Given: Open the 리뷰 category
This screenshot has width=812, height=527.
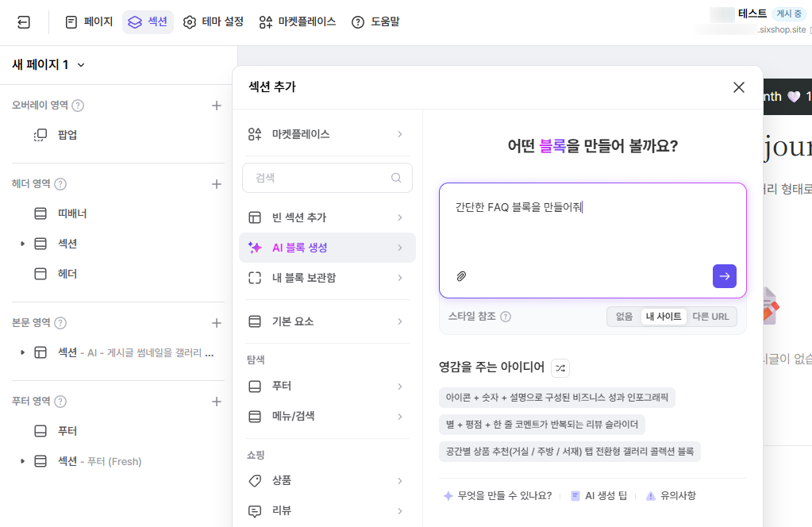Looking at the screenshot, I should 327,511.
